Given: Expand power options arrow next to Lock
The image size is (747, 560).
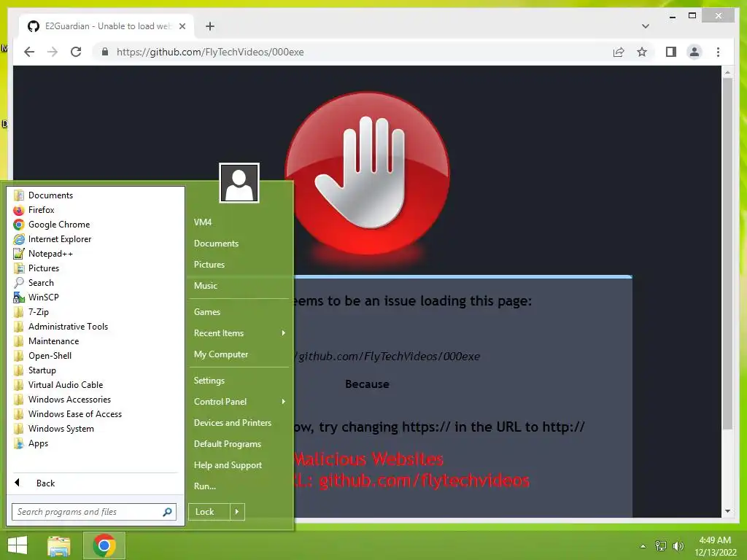Looking at the screenshot, I should [237, 512].
